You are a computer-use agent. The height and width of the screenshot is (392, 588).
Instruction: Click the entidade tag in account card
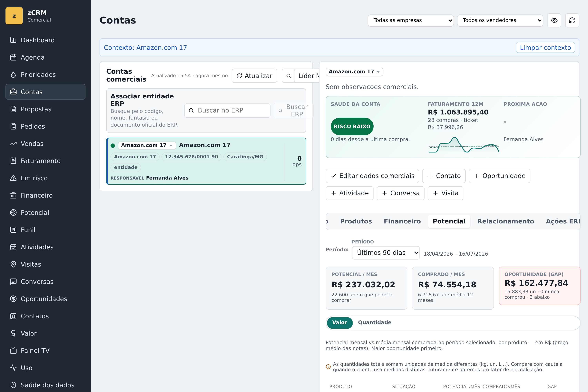pyautogui.click(x=126, y=168)
